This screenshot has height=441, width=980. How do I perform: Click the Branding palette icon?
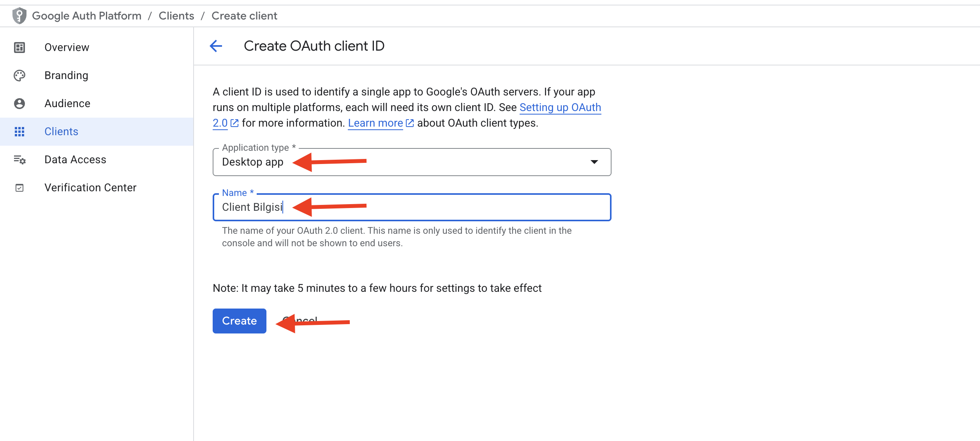pyautogui.click(x=19, y=76)
